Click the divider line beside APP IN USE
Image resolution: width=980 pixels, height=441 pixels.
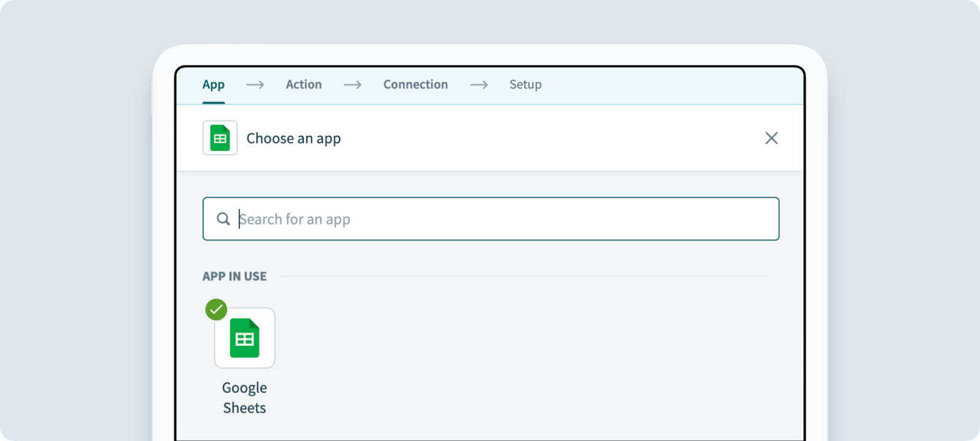coord(522,276)
